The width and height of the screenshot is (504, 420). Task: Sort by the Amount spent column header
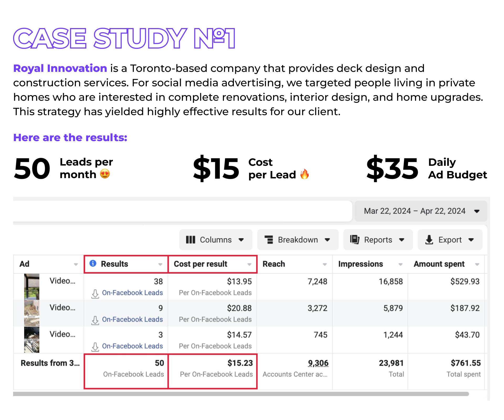[439, 264]
